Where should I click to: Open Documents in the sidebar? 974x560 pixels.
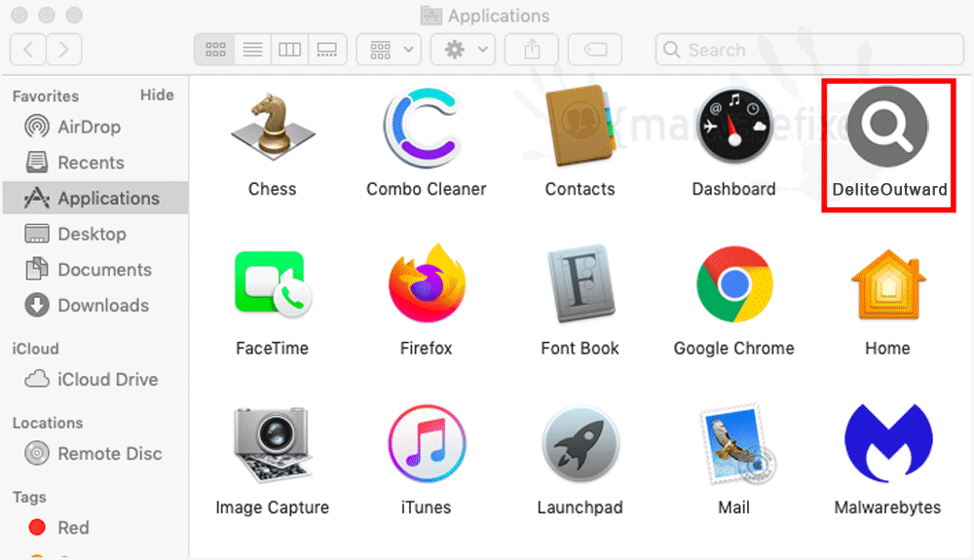(95, 270)
